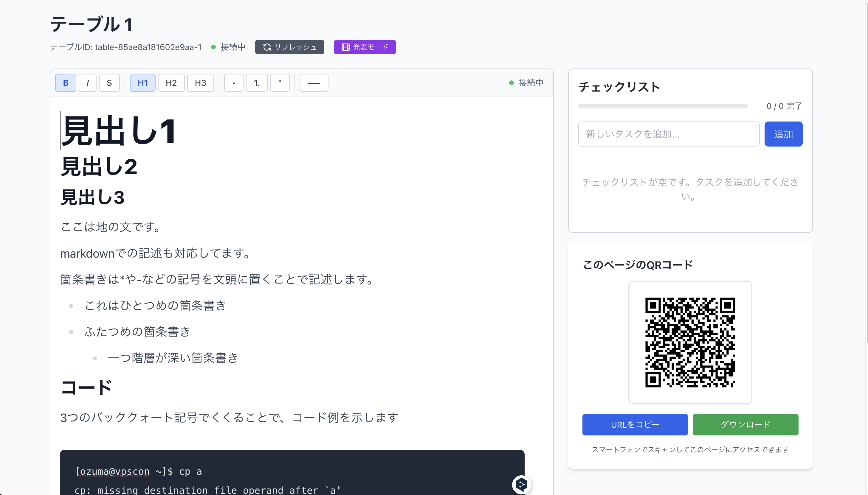Viewport: 868px width, 495px height.
Task: Place cursor in 見出し2 heading text
Action: (x=99, y=167)
